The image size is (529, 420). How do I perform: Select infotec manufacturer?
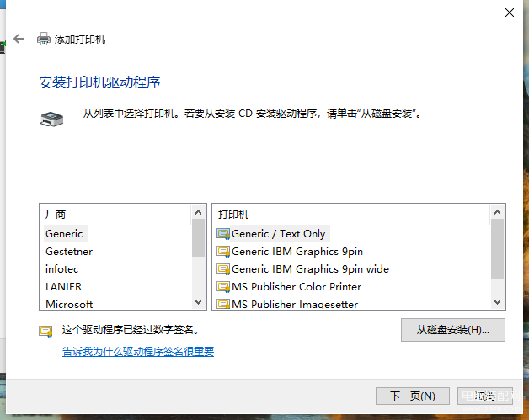pos(61,269)
